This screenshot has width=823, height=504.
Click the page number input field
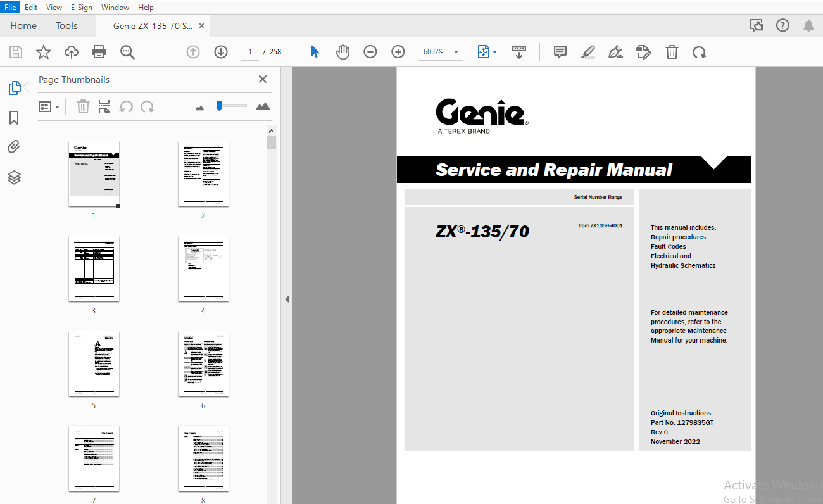click(250, 52)
